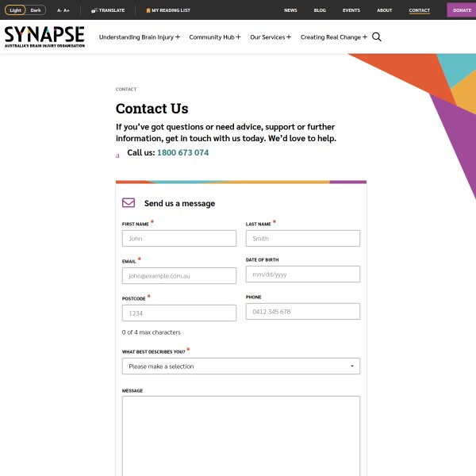
Task: Increase text size with A+
Action: [x=67, y=11]
